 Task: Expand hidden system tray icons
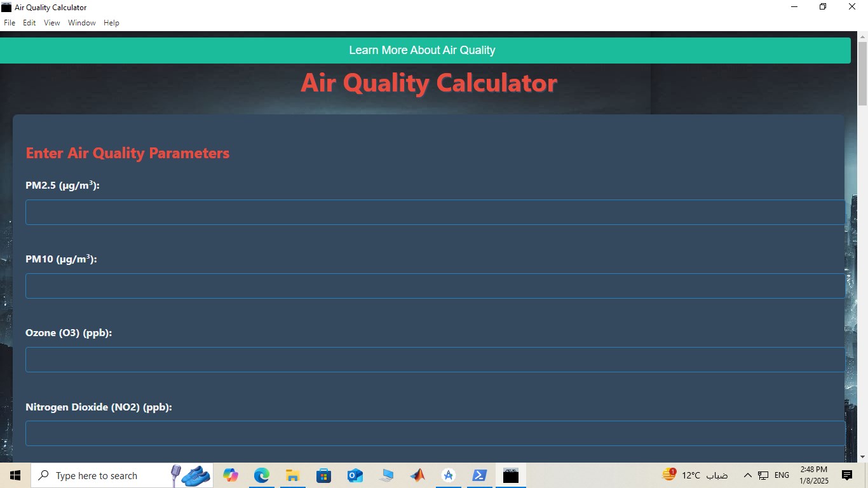tap(749, 475)
